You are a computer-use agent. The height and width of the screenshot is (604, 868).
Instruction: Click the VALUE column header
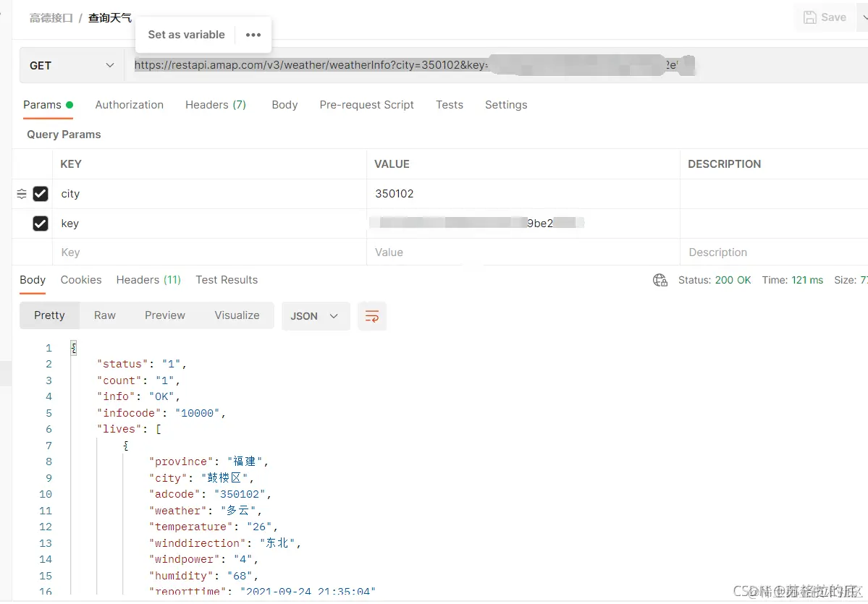[392, 164]
